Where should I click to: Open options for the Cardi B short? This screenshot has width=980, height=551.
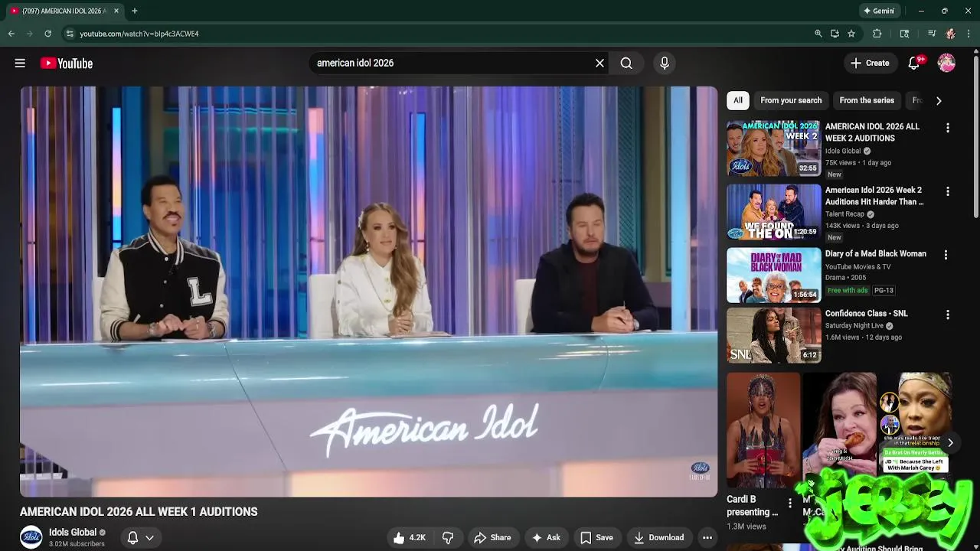(790, 504)
